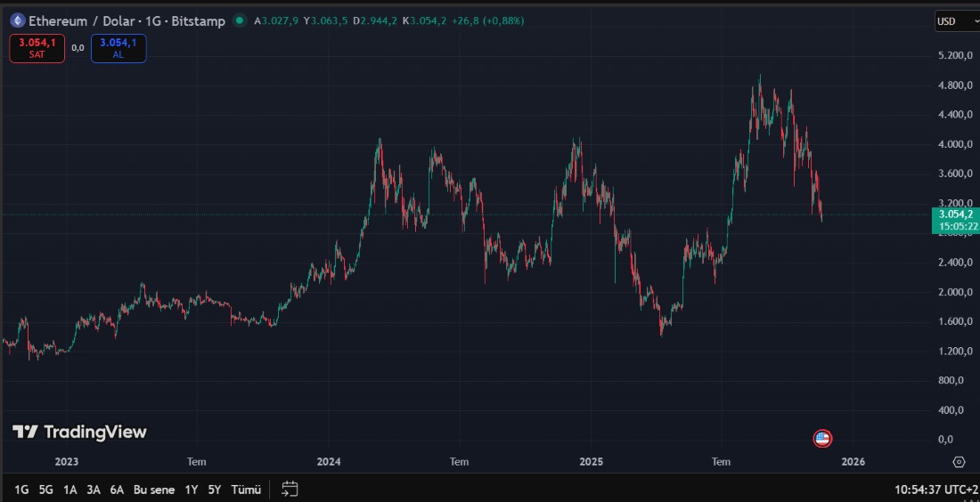
Task: Click the Ethereum coin logo icon
Action: (x=16, y=20)
